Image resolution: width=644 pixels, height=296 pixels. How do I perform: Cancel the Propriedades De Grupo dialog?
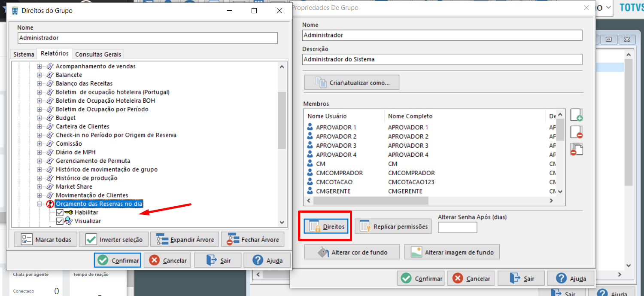pyautogui.click(x=471, y=278)
